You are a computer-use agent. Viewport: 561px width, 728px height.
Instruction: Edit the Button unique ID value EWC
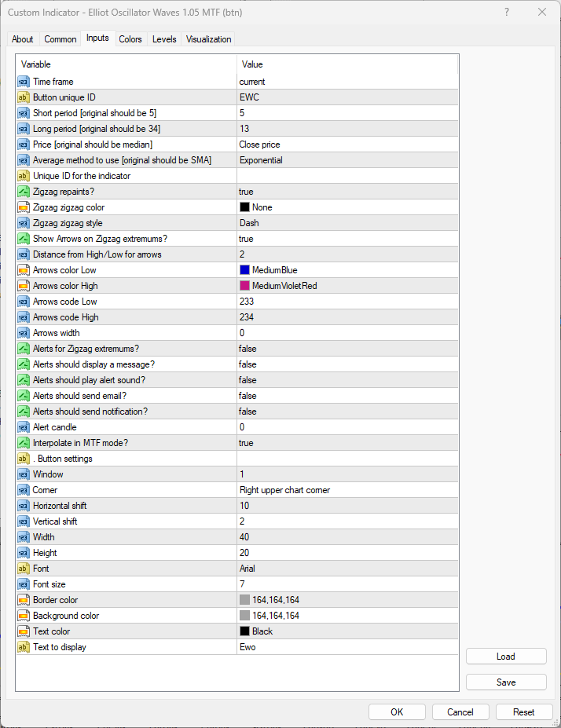click(x=347, y=97)
